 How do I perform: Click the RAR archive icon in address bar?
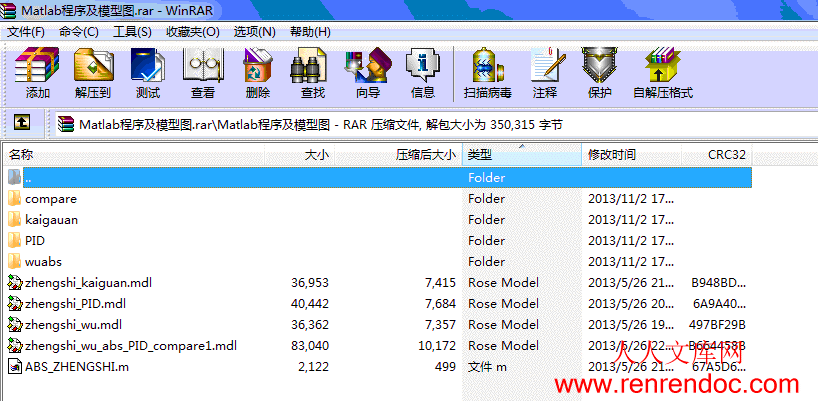coord(67,124)
